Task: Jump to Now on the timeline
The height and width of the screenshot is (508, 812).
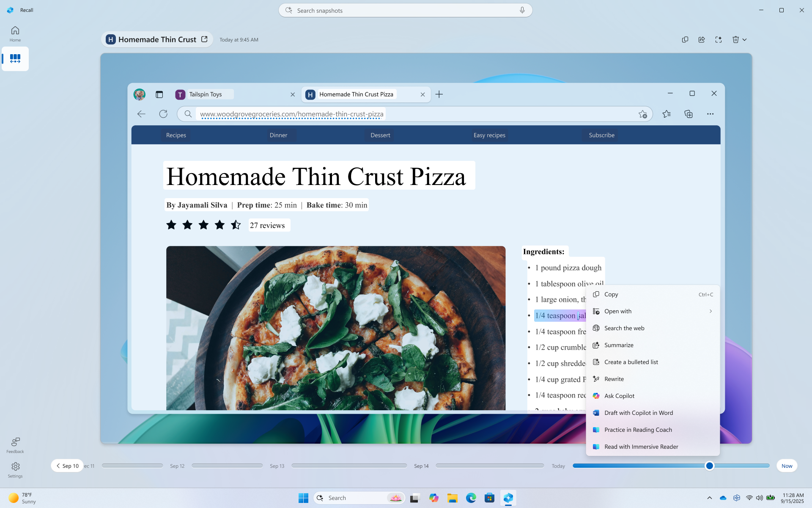Action: tap(787, 466)
